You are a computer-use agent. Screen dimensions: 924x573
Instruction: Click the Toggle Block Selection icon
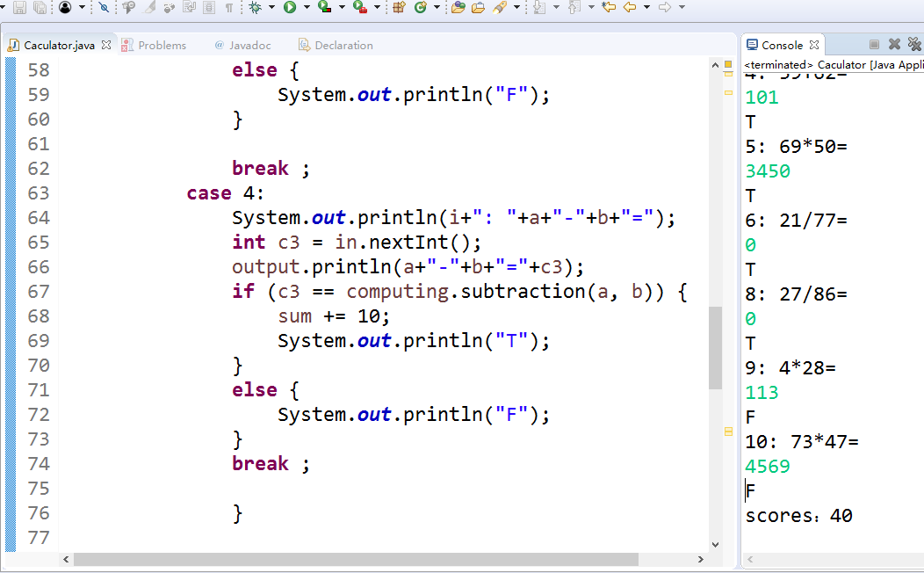pyautogui.click(x=209, y=7)
